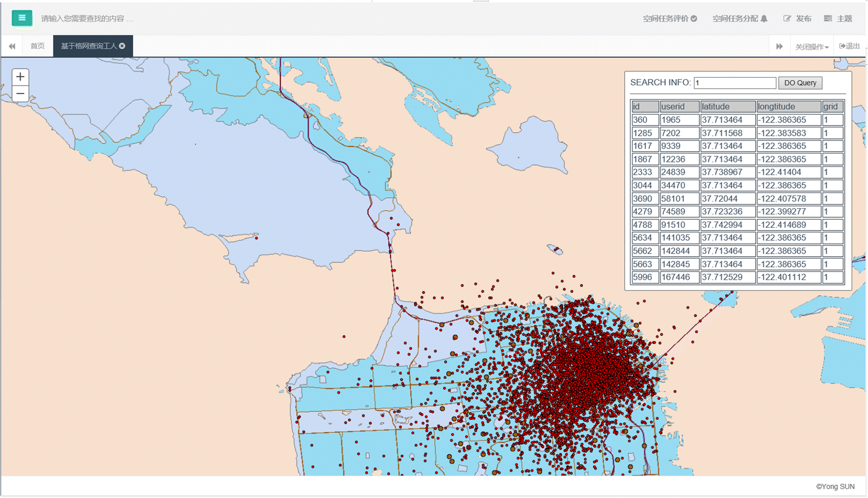
Task: Click the id column header
Action: tap(645, 107)
